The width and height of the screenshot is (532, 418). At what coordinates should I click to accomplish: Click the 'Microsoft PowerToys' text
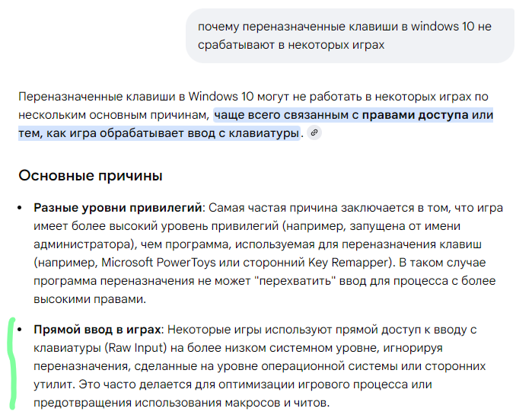click(158, 263)
